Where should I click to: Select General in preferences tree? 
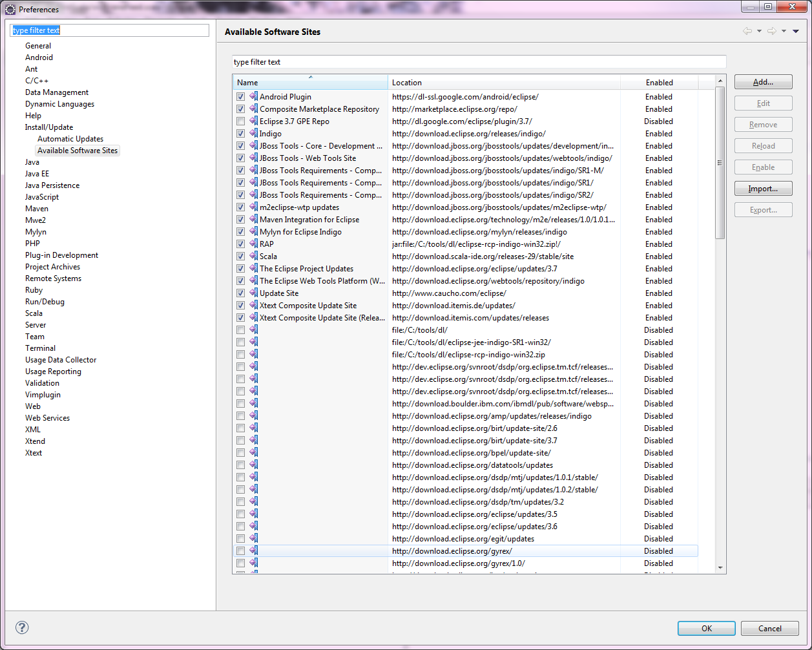tap(38, 45)
